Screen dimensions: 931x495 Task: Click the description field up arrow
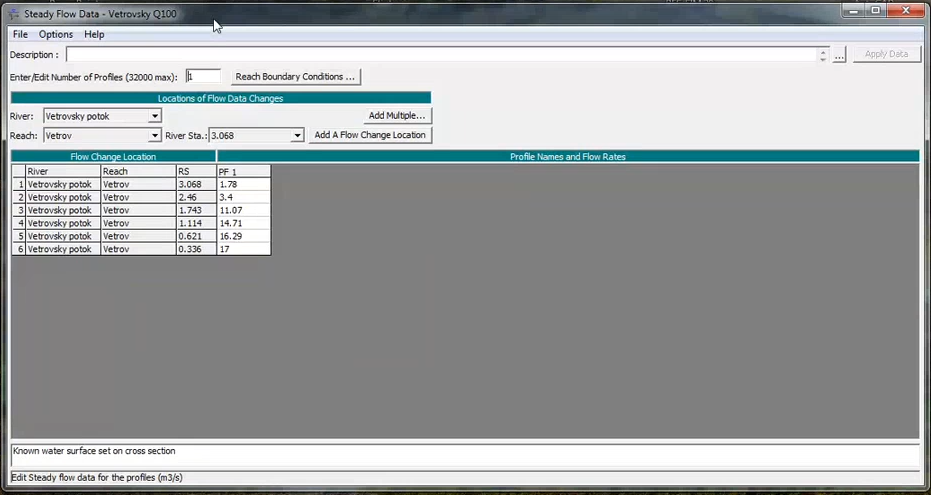pos(823,51)
